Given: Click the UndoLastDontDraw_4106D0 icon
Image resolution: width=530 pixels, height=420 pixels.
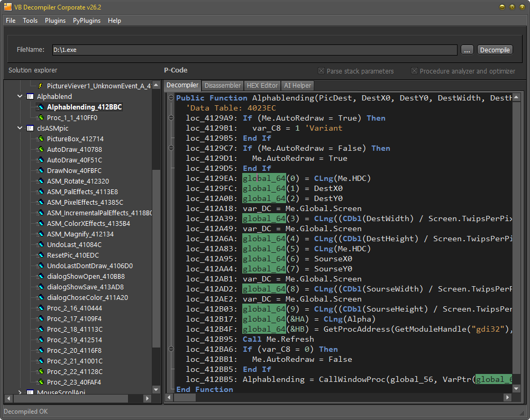Looking at the screenshot, I should tap(41, 266).
